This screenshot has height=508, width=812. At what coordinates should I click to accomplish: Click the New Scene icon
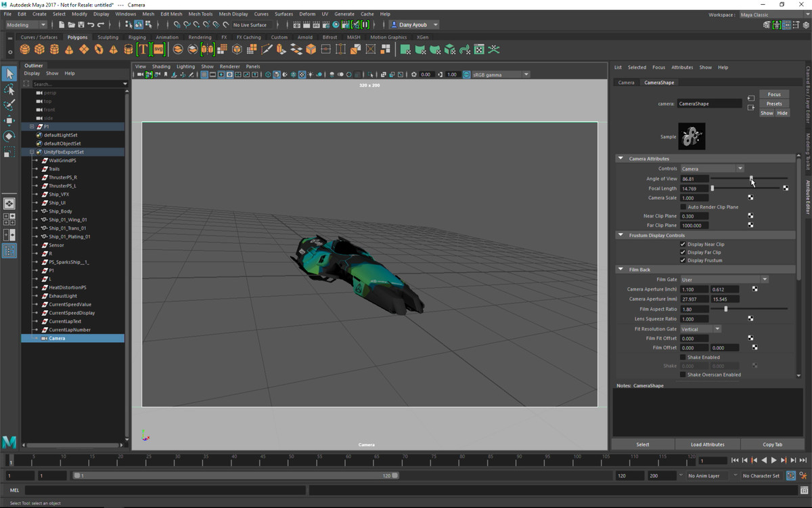62,25
